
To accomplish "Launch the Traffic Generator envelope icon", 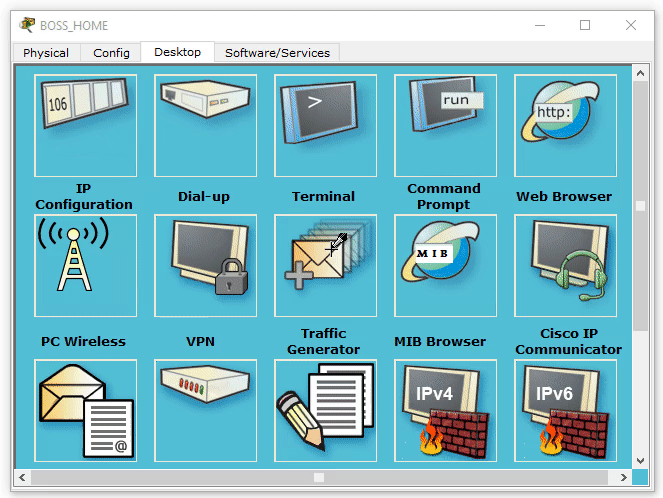I will [326, 265].
